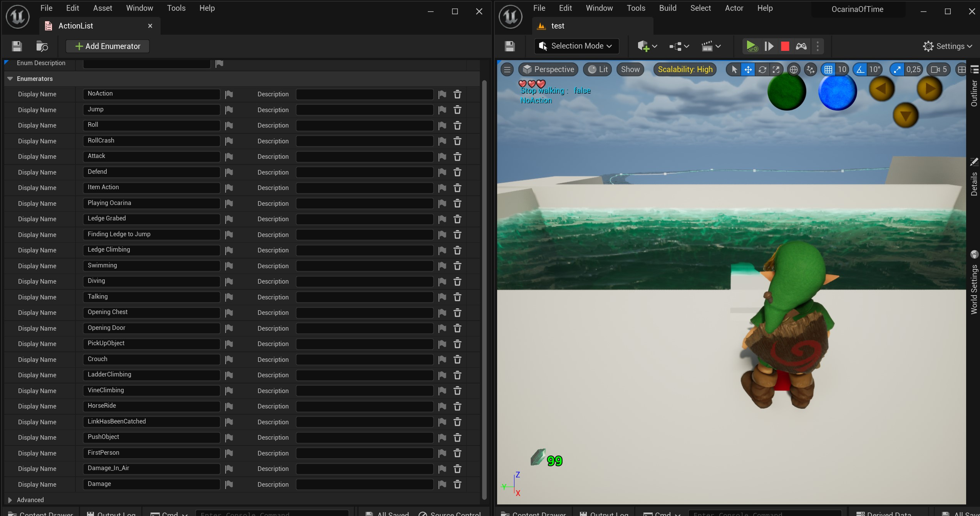Delete the Jump enumerator
The image size is (980, 516).
457,110
